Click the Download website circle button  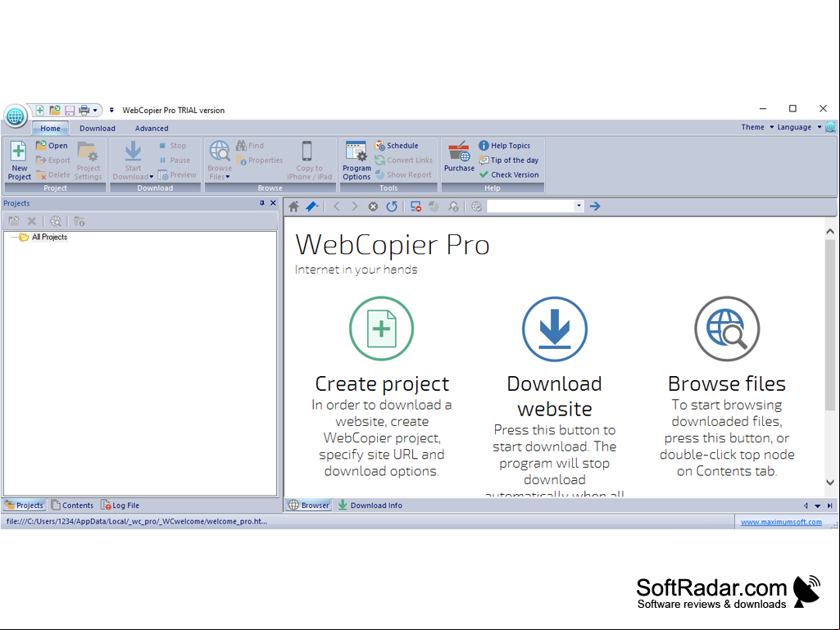click(x=555, y=329)
